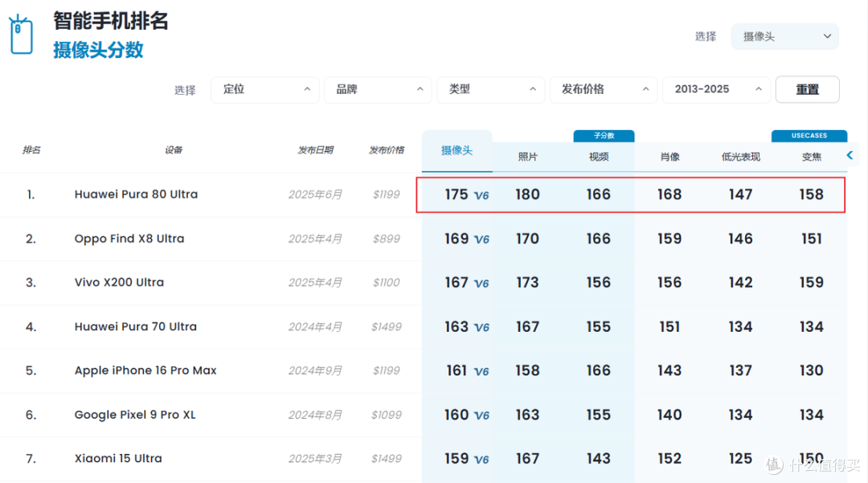Screen dimensions: 868x483
Task: Open Xiaomi 15 Ultra device link
Action: [x=118, y=459]
